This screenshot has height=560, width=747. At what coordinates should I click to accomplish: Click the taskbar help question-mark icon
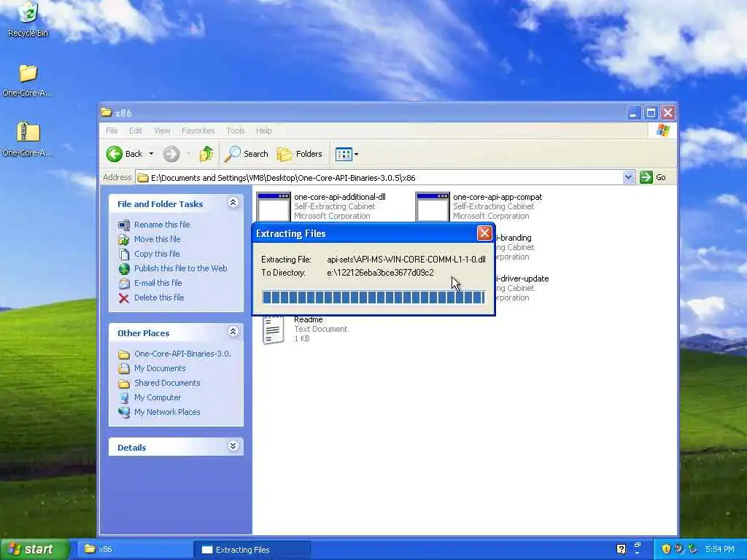(621, 549)
